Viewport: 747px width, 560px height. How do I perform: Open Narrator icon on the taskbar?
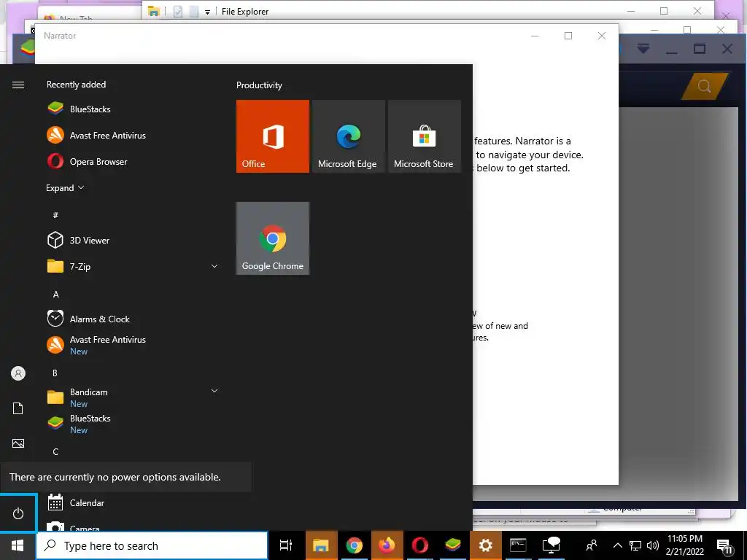pyautogui.click(x=551, y=545)
